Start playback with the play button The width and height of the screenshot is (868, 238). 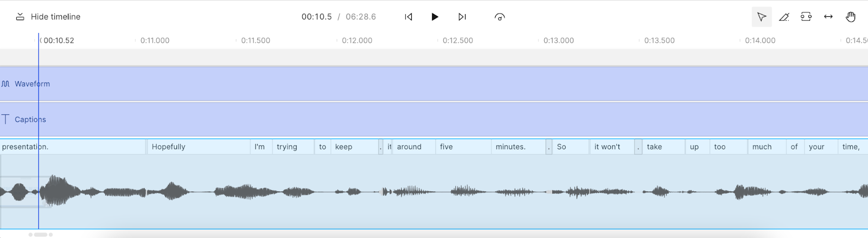coord(435,17)
